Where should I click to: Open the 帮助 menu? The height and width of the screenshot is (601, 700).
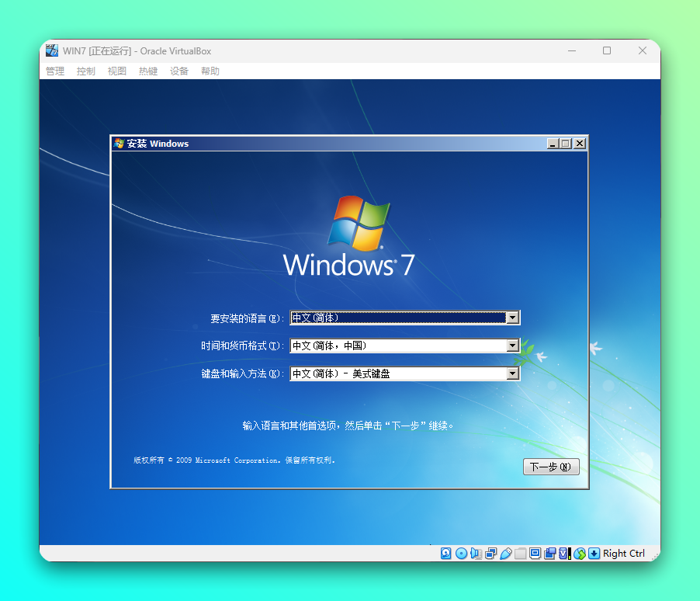click(210, 71)
